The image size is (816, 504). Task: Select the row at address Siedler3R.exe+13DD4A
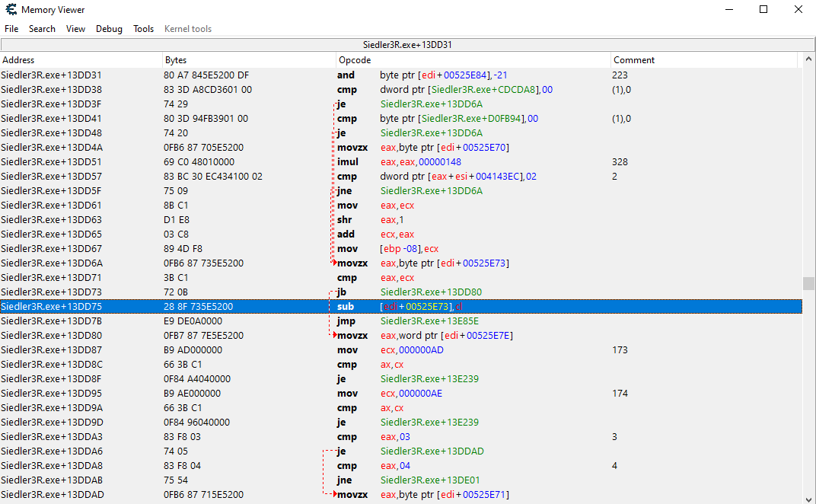point(400,148)
